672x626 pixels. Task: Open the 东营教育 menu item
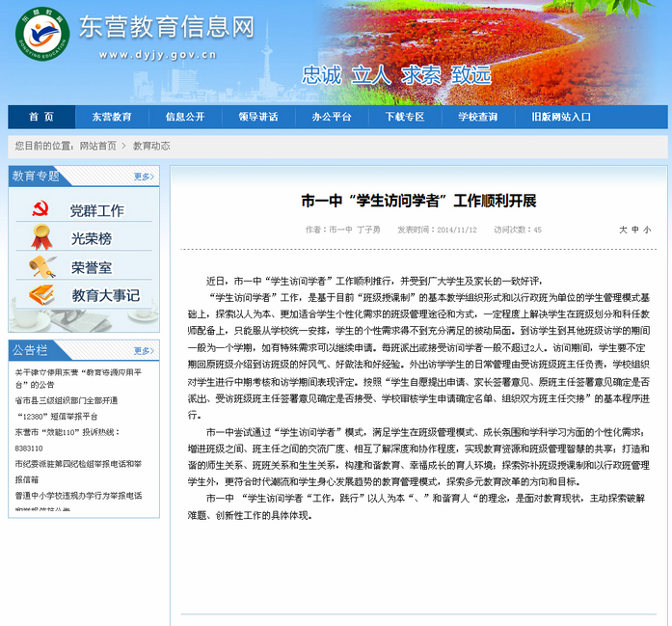point(112,117)
